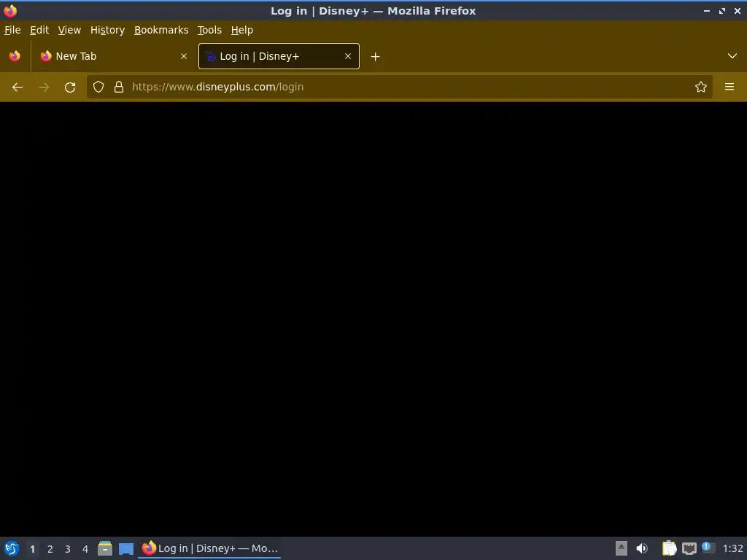Open the Tools menu
This screenshot has width=747, height=560.
(209, 30)
